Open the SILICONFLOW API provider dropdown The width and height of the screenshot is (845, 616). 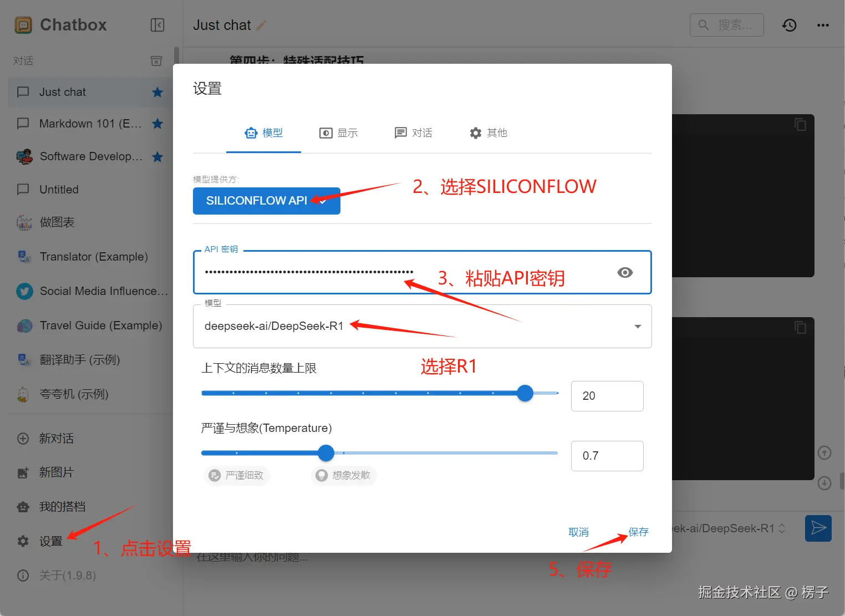pos(267,201)
